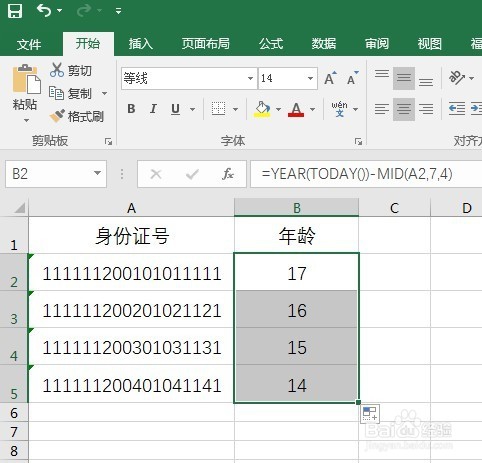Open the 文件 tab
Viewport: 482px width, 463px height.
pyautogui.click(x=29, y=44)
